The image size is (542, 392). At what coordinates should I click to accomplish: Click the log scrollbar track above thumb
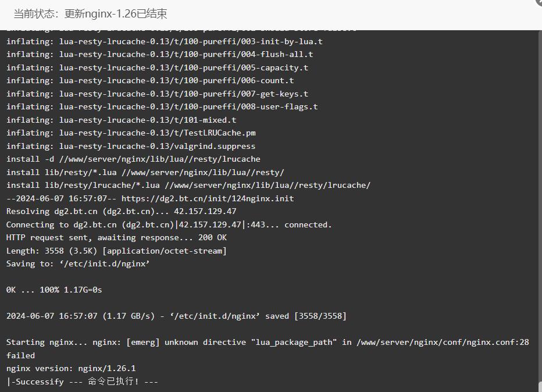[x=540, y=204]
